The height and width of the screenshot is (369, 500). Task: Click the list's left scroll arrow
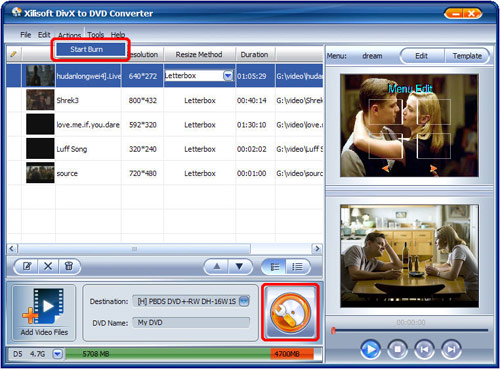coord(12,249)
